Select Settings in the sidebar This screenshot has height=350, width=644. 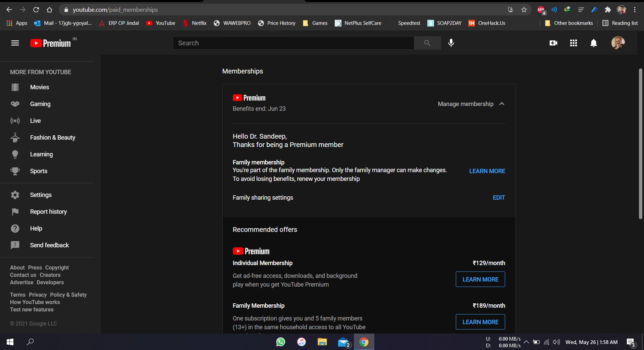41,195
